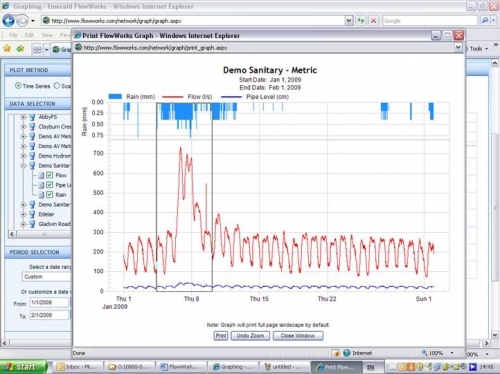Open the Custom date range dropdown
The height and width of the screenshot is (374, 500).
click(46, 277)
